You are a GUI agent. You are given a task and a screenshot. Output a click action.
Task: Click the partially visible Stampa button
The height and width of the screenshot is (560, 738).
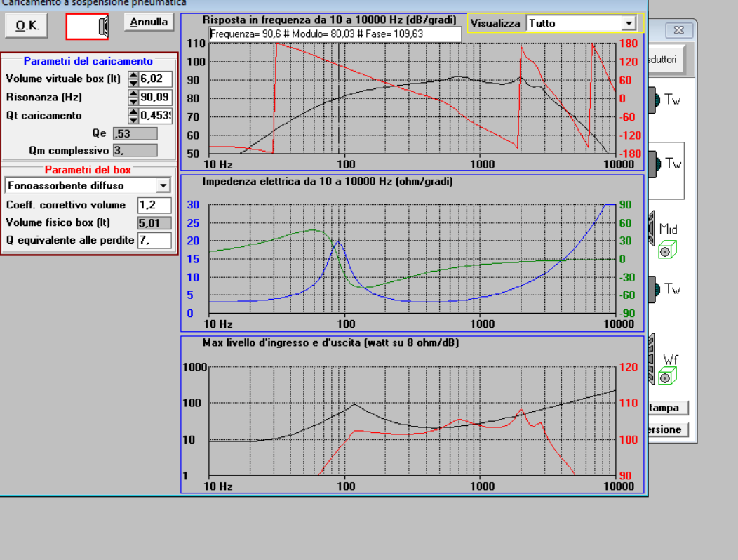pos(669,408)
